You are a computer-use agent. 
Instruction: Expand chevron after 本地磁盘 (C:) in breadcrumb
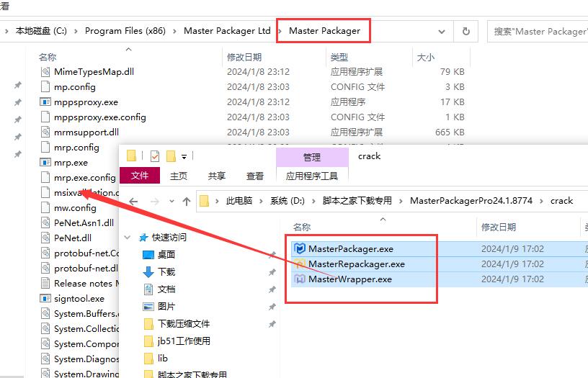click(76, 31)
